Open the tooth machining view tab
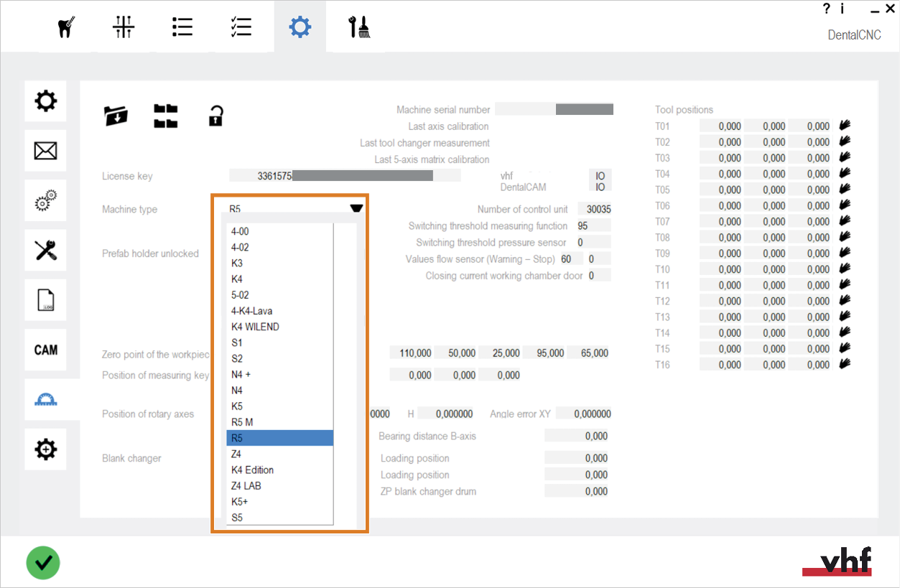 66,27
